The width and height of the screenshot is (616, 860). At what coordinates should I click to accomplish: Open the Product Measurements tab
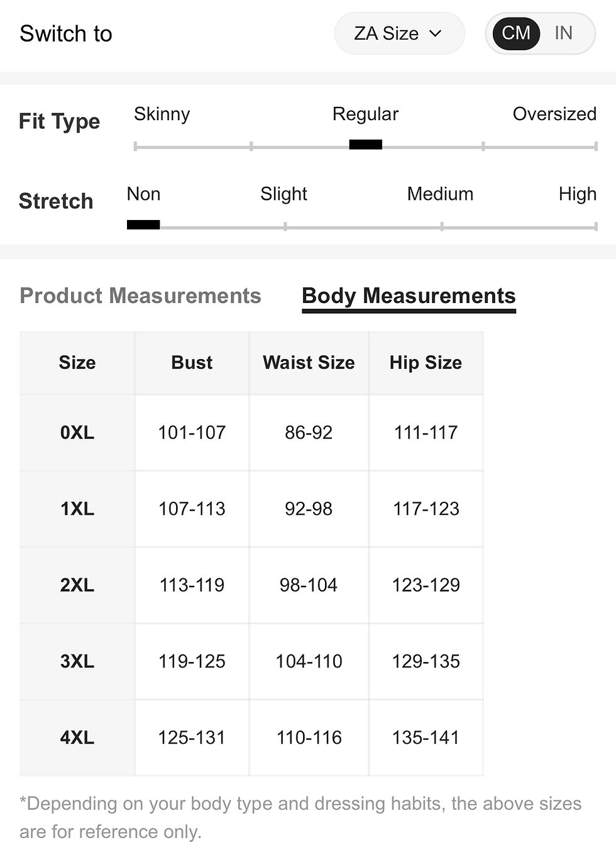(140, 295)
